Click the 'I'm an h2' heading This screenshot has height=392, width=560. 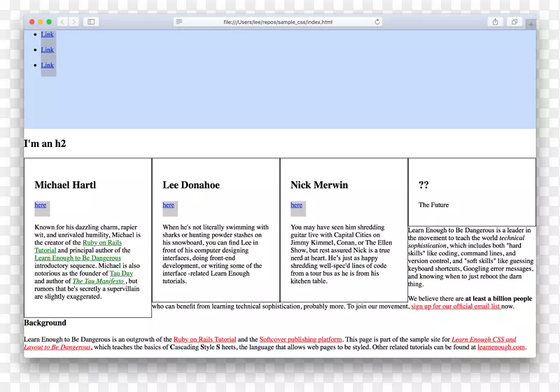pyautogui.click(x=45, y=143)
